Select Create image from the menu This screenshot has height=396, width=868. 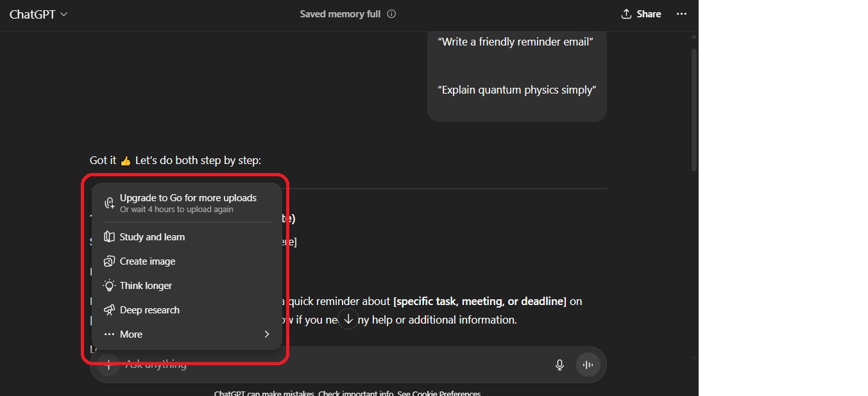tap(187, 261)
